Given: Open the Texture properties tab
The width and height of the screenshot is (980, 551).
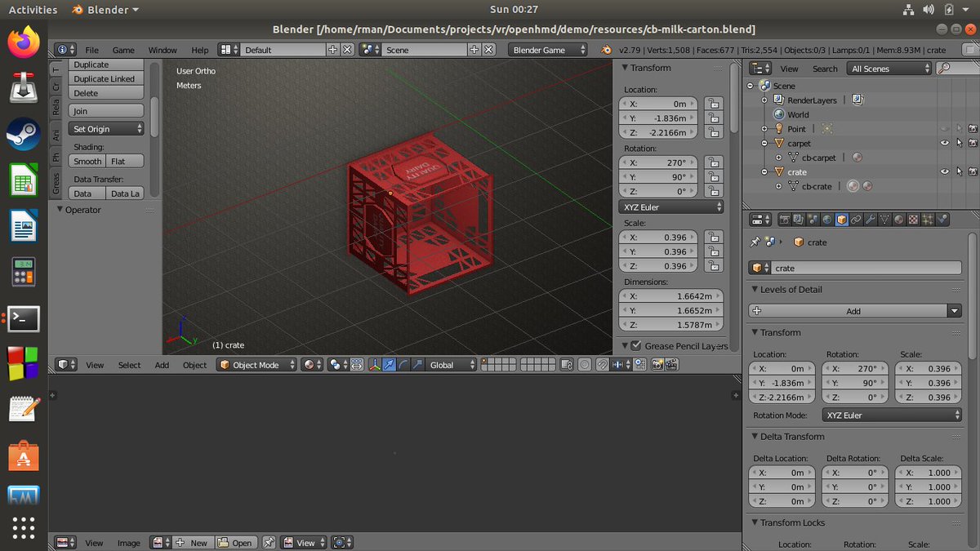Looking at the screenshot, I should pyautogui.click(x=912, y=219).
